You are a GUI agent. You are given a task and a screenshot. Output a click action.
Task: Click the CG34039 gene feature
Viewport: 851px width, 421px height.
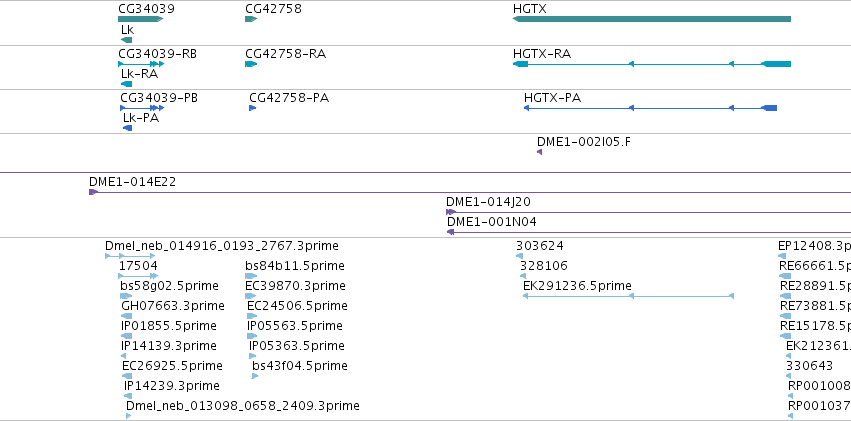141,19
